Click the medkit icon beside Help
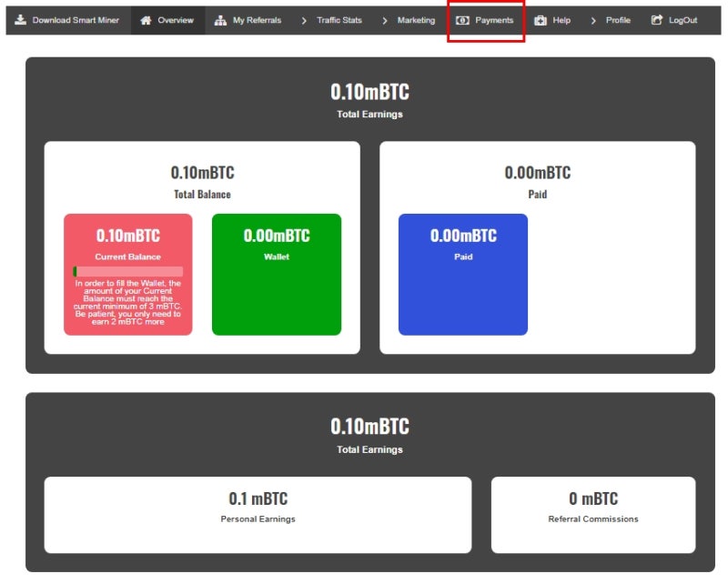The image size is (728, 584). (540, 20)
